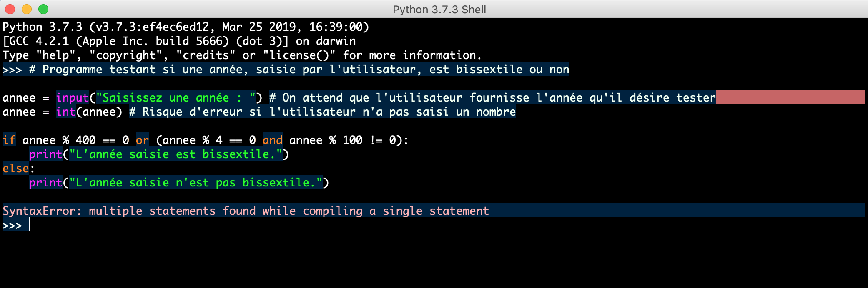This screenshot has width=868, height=288.
Task: Click the or operator in the if condition
Action: coord(143,140)
